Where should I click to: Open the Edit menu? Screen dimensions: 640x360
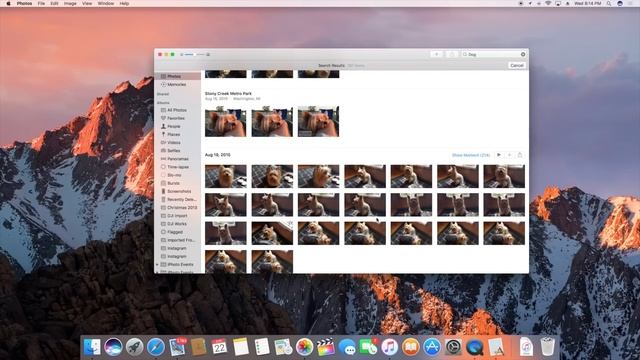54,3
